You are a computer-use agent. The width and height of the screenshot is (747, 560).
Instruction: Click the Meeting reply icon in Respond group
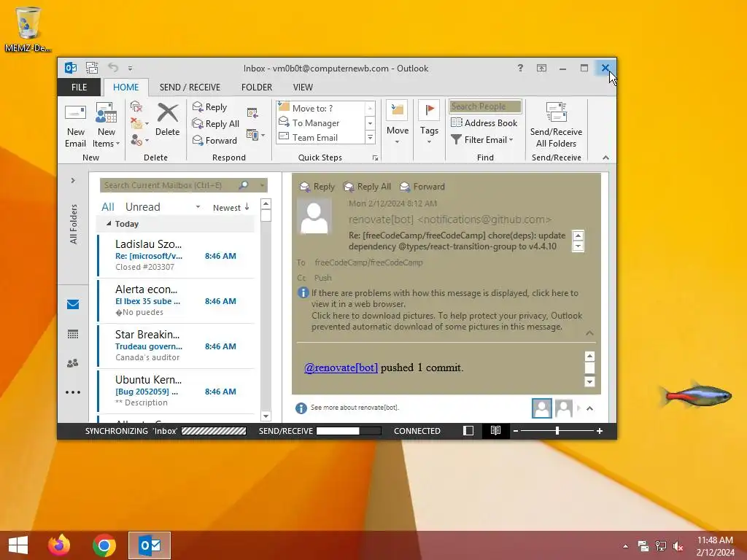(252, 113)
